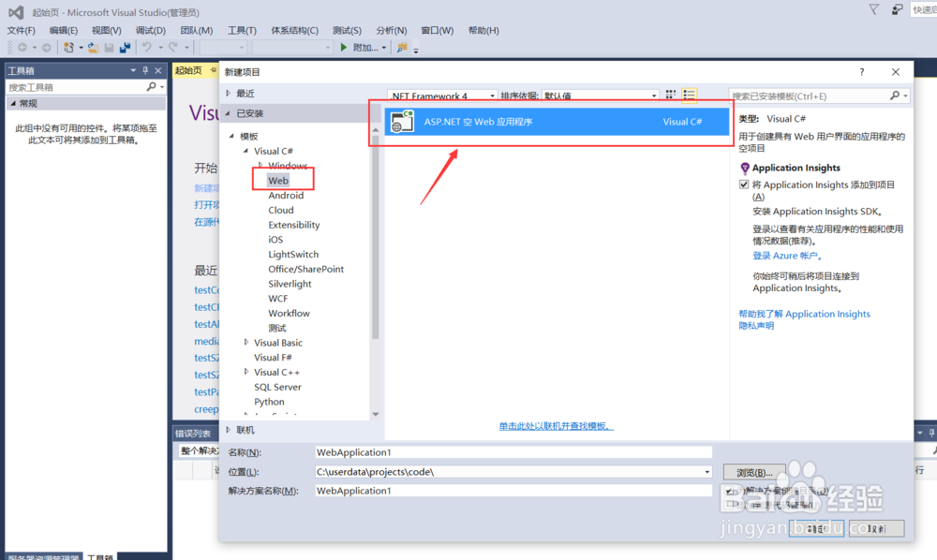Click the ASP.NET empty web app template icon
The height and width of the screenshot is (560, 937).
(402, 121)
